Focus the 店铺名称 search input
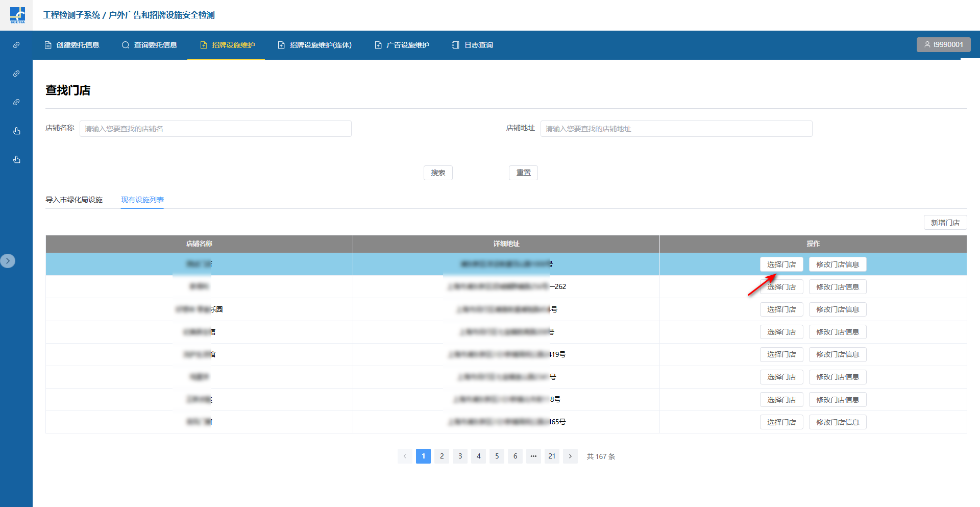This screenshot has width=980, height=507. (215, 129)
